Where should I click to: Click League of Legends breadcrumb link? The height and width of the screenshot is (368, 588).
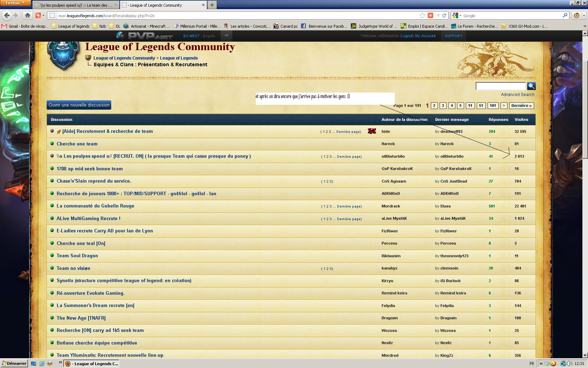pos(179,58)
